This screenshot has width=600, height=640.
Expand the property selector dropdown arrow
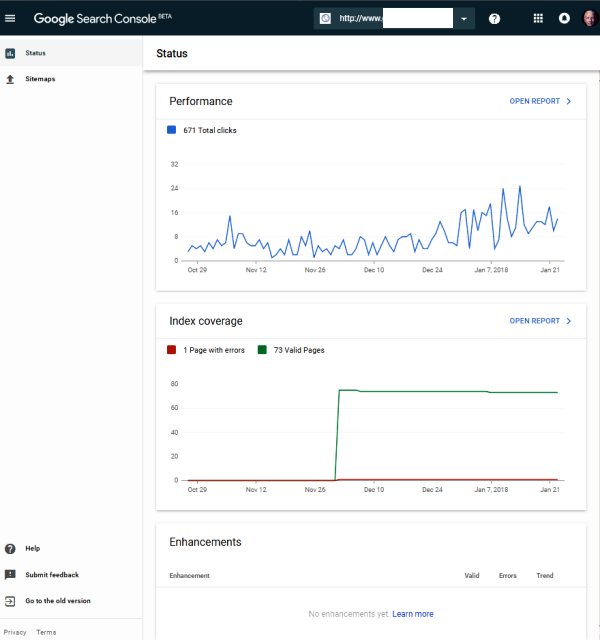464,19
